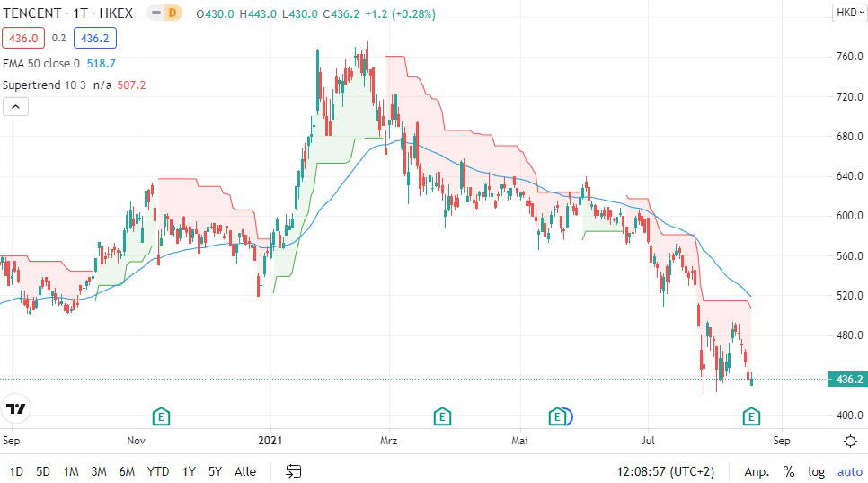Click the Mrz label on time axis
The height and width of the screenshot is (483, 868).
[x=388, y=441]
